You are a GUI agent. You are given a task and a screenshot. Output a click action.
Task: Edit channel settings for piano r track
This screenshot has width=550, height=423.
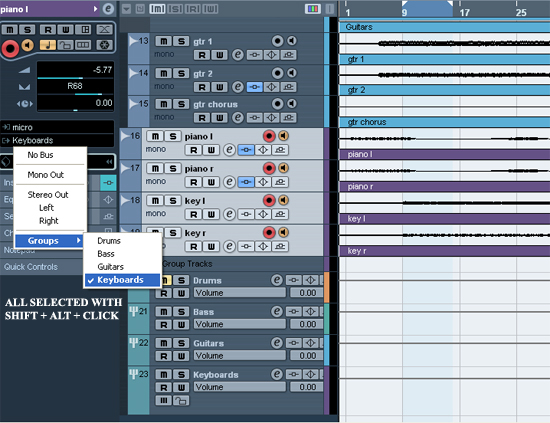229,182
